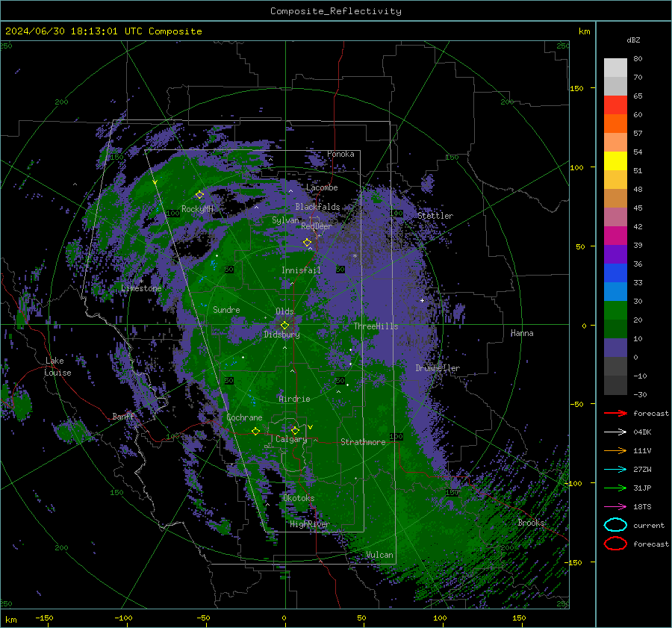Select the magenta swatch between 42 and 39
This screenshot has height=628, width=672.
coord(615,236)
